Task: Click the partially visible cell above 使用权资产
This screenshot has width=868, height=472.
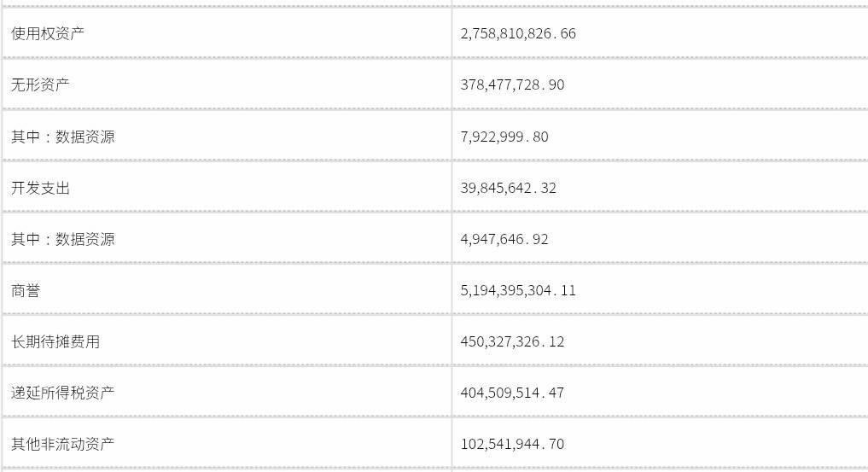Action: coord(226,3)
